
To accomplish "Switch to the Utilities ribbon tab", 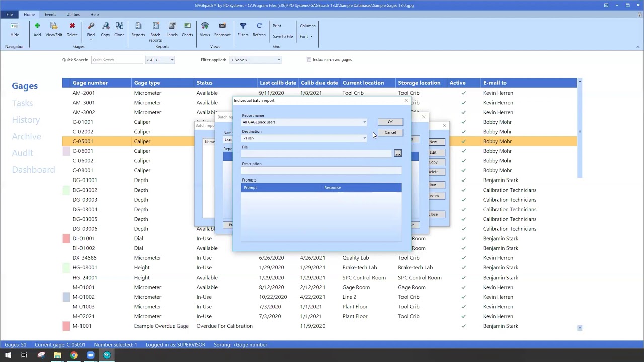I will click(x=73, y=14).
